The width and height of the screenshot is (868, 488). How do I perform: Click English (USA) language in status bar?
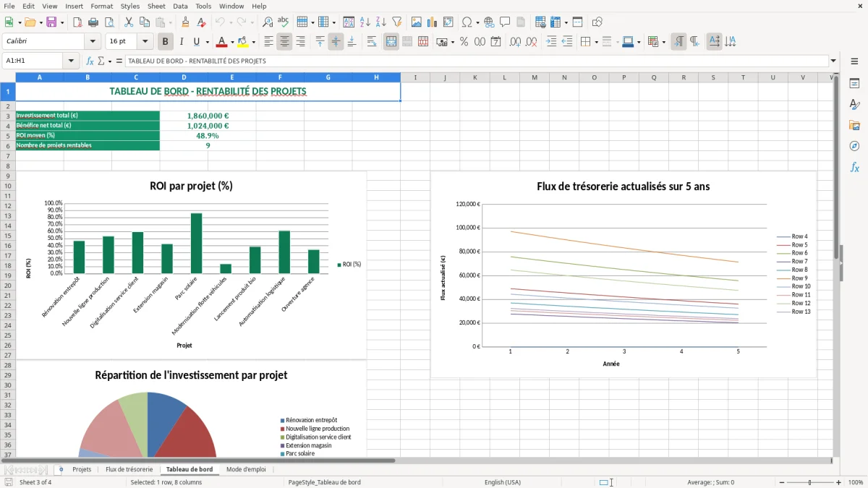click(x=502, y=482)
